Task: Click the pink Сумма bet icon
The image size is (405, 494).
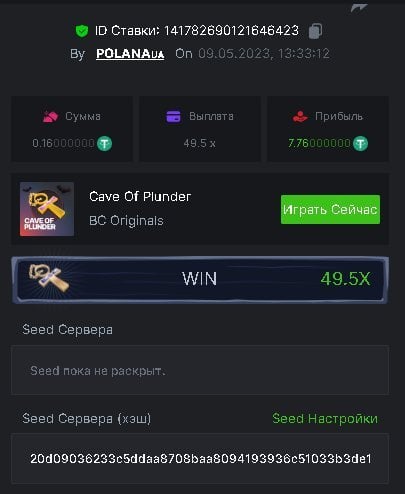Action: pos(50,117)
